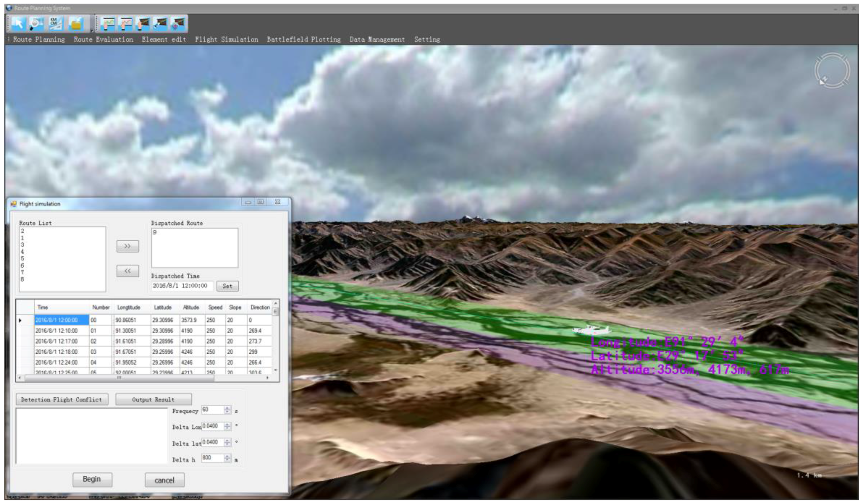Click the magnifier search grid icon

click(x=36, y=23)
